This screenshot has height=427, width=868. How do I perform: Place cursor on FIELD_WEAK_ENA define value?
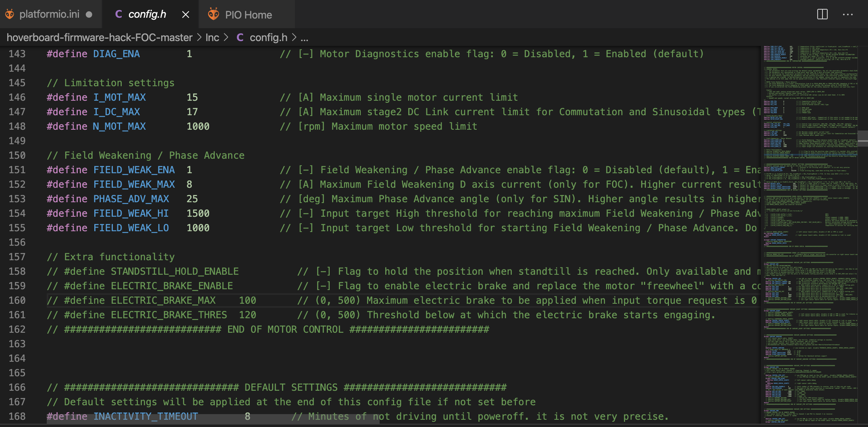tap(189, 170)
